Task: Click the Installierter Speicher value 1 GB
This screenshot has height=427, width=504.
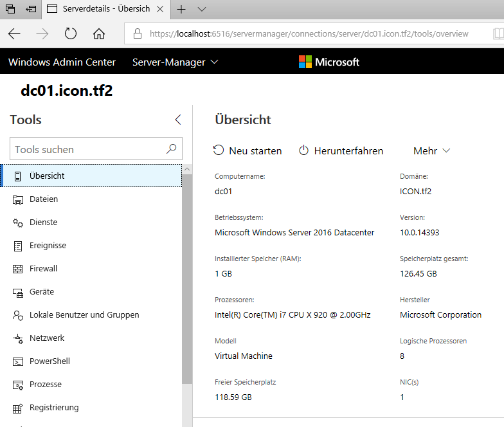Action: 223,274
